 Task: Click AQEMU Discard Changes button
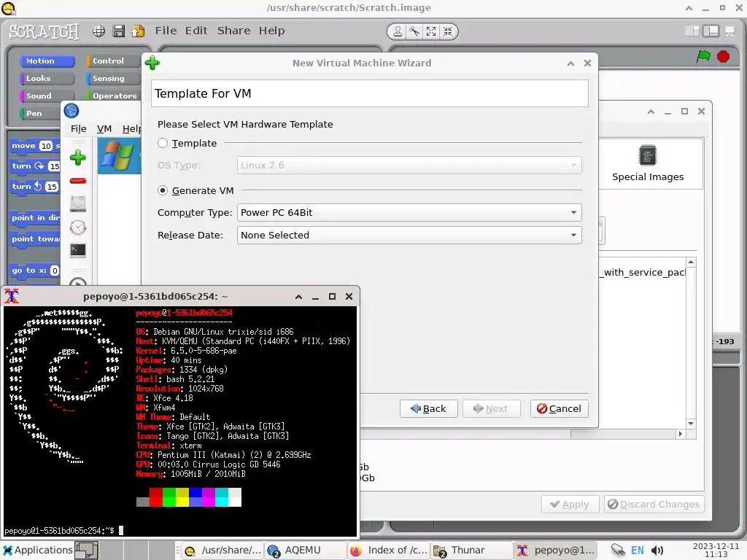point(654,505)
